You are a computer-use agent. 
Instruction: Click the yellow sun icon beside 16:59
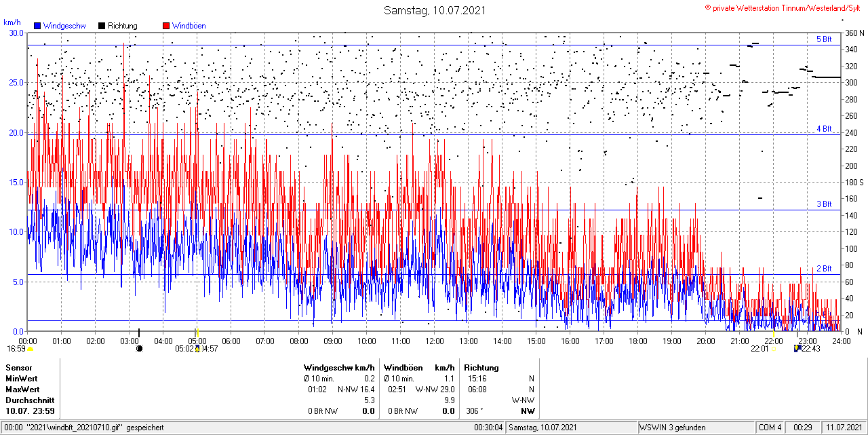click(30, 348)
